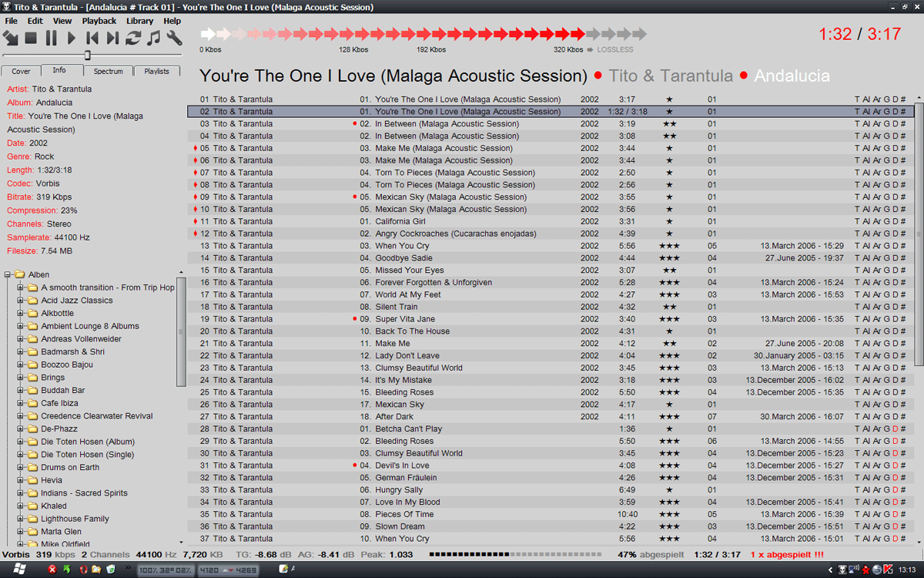This screenshot has height=578, width=924.
Task: Click the album tree scrollbar down arrow
Action: [181, 543]
